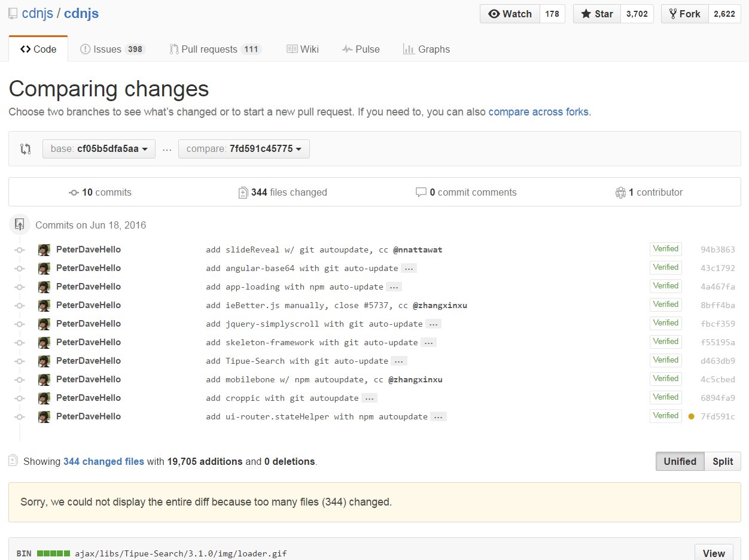Click the repository book icon

tap(13, 14)
